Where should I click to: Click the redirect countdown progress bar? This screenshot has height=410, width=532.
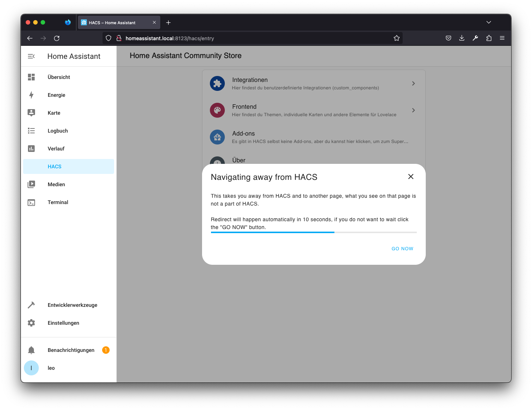point(314,232)
